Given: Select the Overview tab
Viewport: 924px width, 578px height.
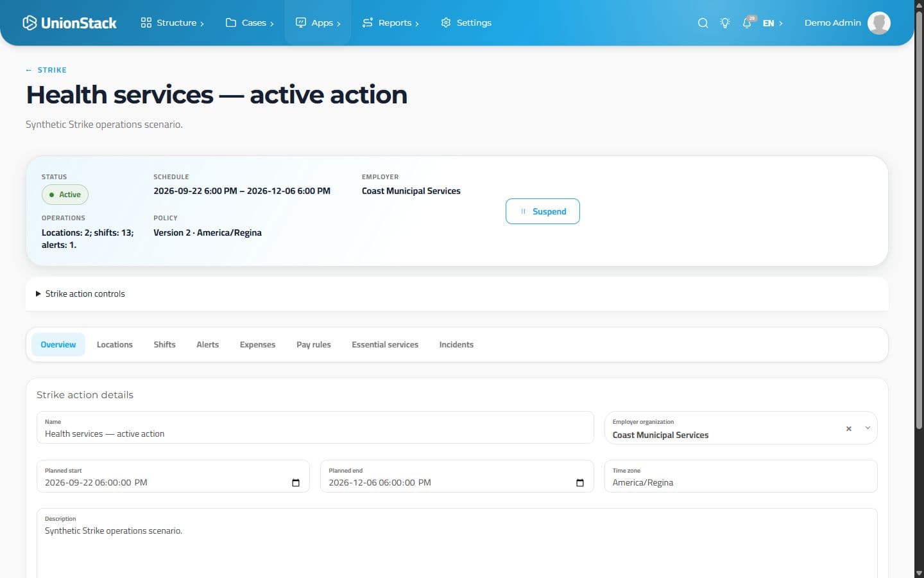Looking at the screenshot, I should tap(58, 345).
